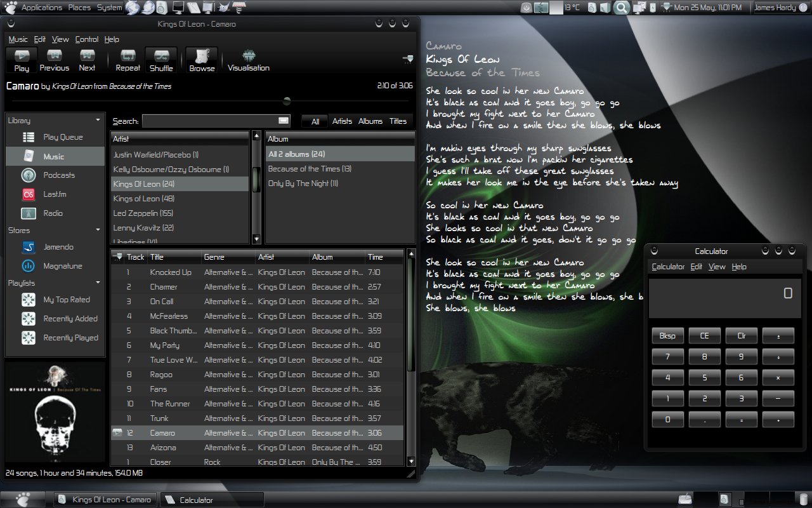The width and height of the screenshot is (812, 508).
Task: Open Podcasts in the sidebar
Action: coord(55,175)
